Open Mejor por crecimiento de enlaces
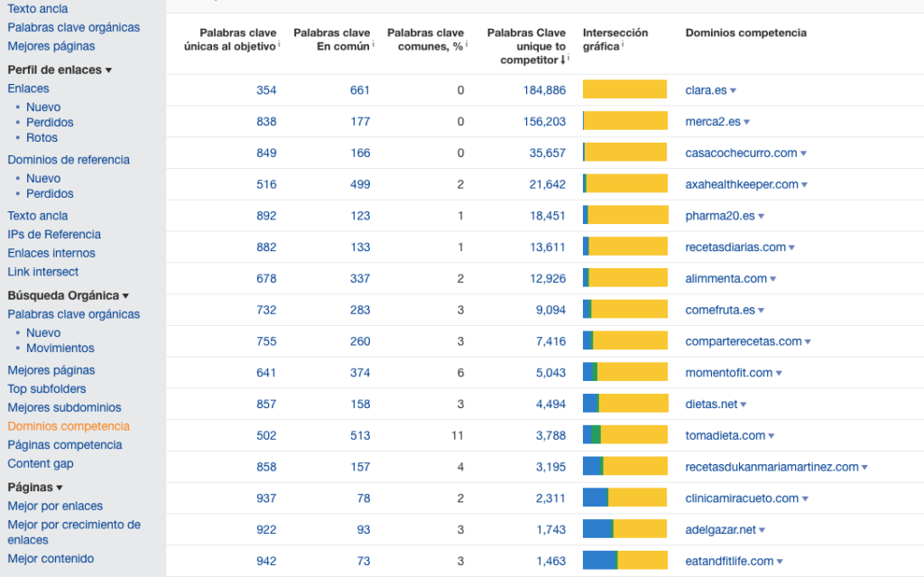Image resolution: width=924 pixels, height=577 pixels. [x=74, y=532]
